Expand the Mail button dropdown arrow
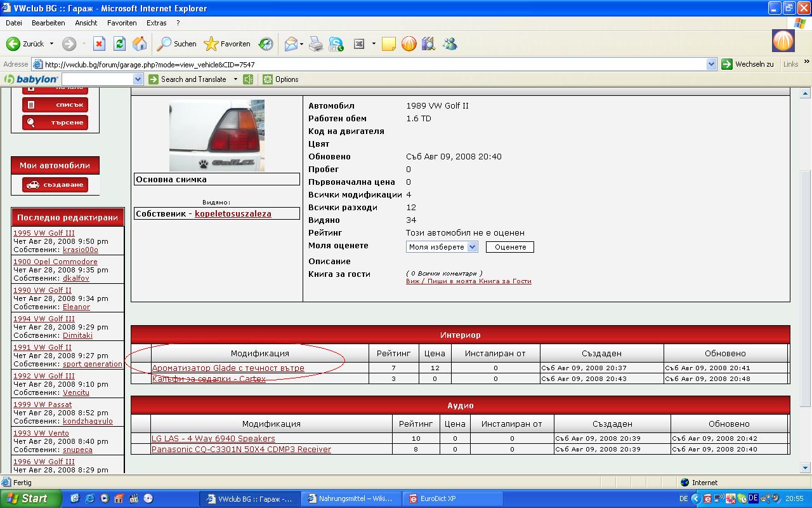 (302, 44)
